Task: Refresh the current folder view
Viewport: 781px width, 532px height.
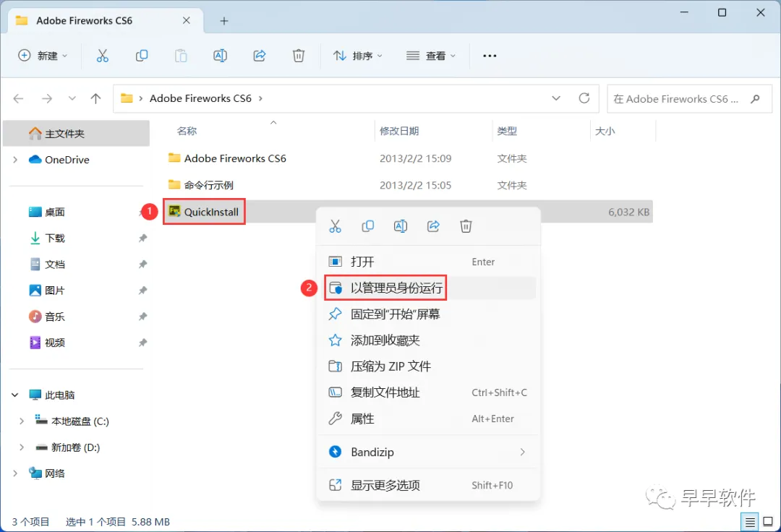Action: [x=584, y=98]
